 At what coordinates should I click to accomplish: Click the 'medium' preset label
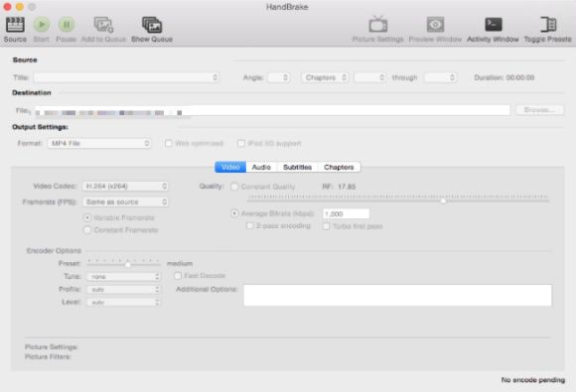(180, 264)
